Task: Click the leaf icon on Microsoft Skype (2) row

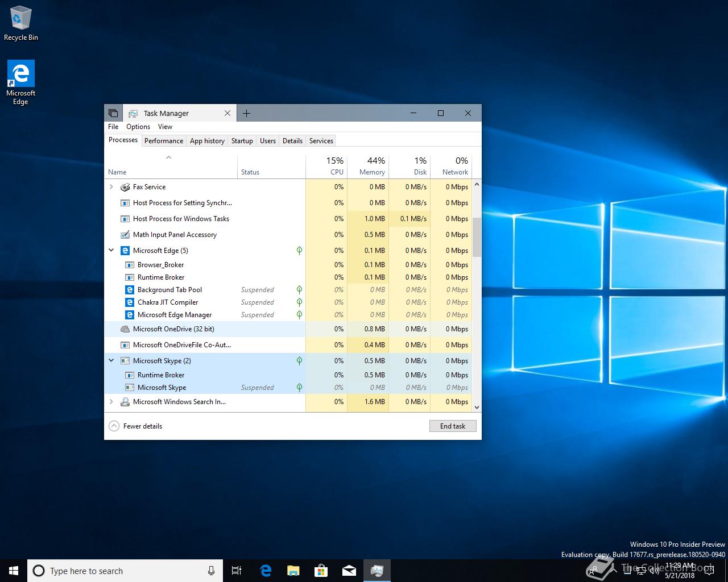Action: pos(299,361)
